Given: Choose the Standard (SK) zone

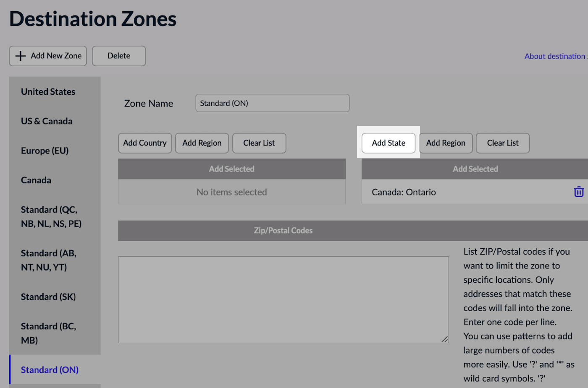Looking at the screenshot, I should pos(48,297).
